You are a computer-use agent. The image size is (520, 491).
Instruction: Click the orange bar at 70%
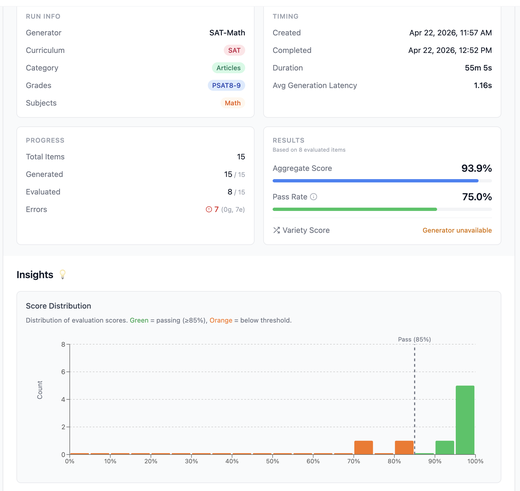coord(363,447)
